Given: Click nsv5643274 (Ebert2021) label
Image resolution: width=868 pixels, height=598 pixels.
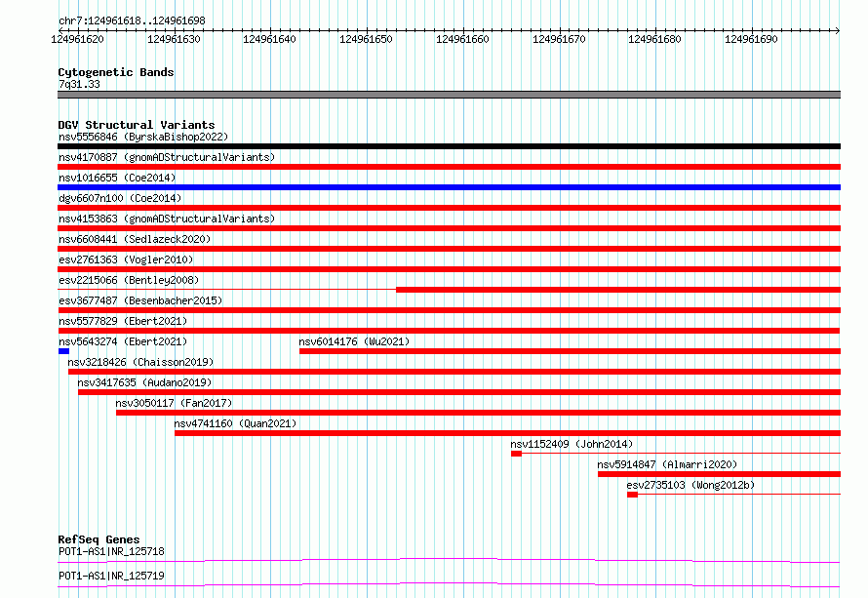Looking at the screenshot, I should 123,341.
